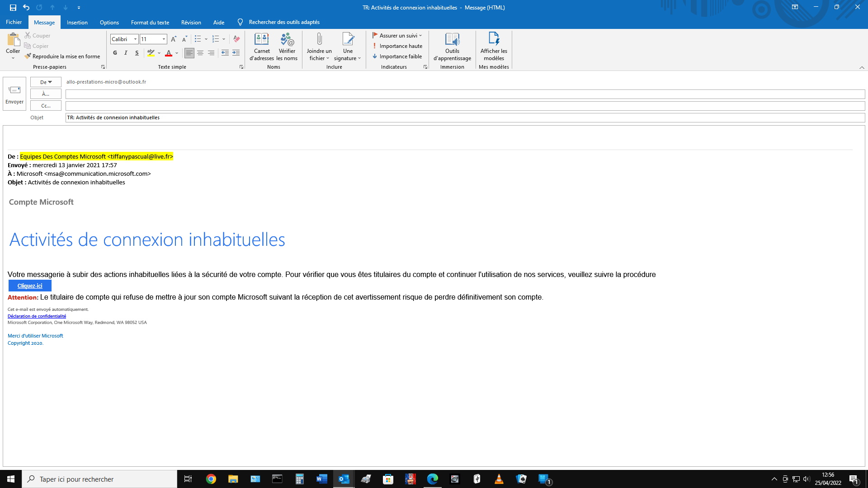
Task: Open Google Chrome from the taskbar
Action: 211,479
